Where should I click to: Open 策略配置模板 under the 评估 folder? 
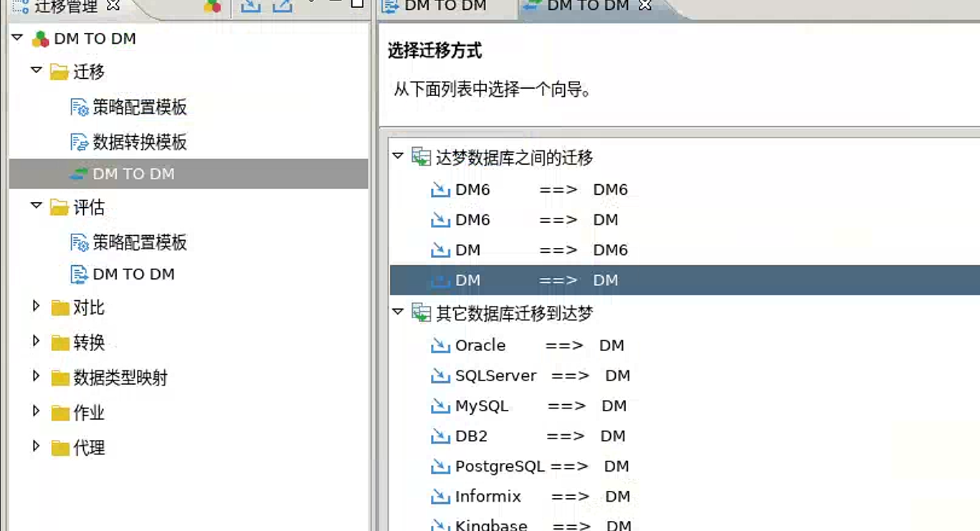129,242
